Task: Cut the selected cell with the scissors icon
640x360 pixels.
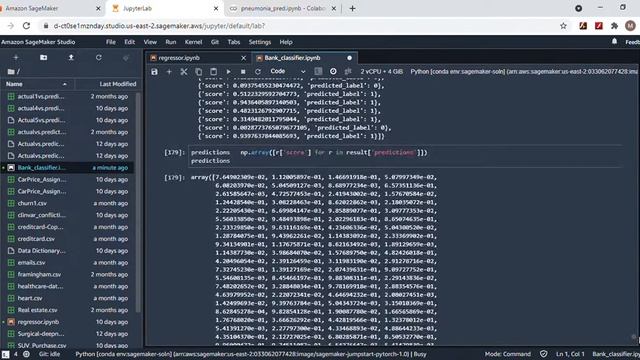Action: (x=184, y=71)
